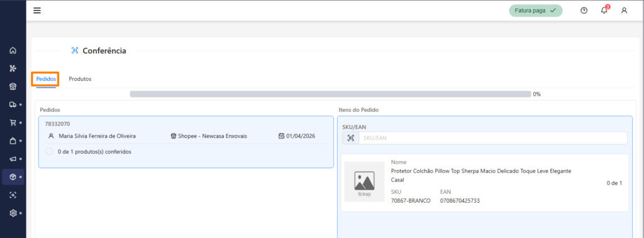Open the megaphone sidebar icon
This screenshot has height=238, width=644.
pos(13,159)
